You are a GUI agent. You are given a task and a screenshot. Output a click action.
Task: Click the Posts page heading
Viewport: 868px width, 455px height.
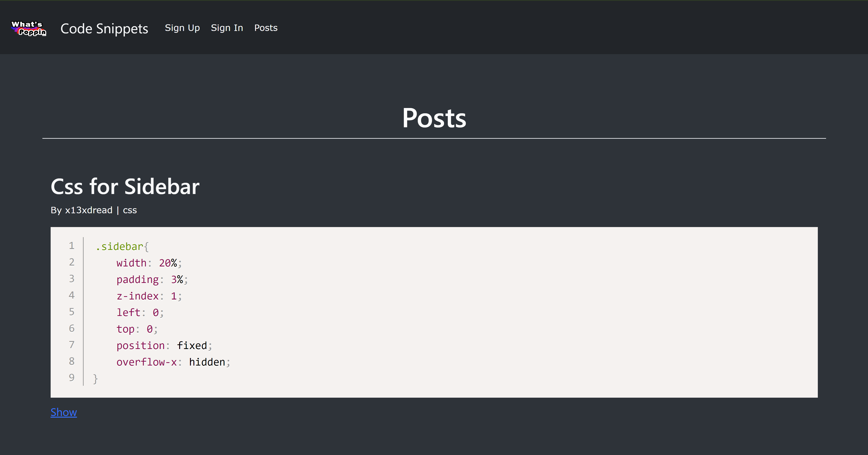[x=434, y=118]
